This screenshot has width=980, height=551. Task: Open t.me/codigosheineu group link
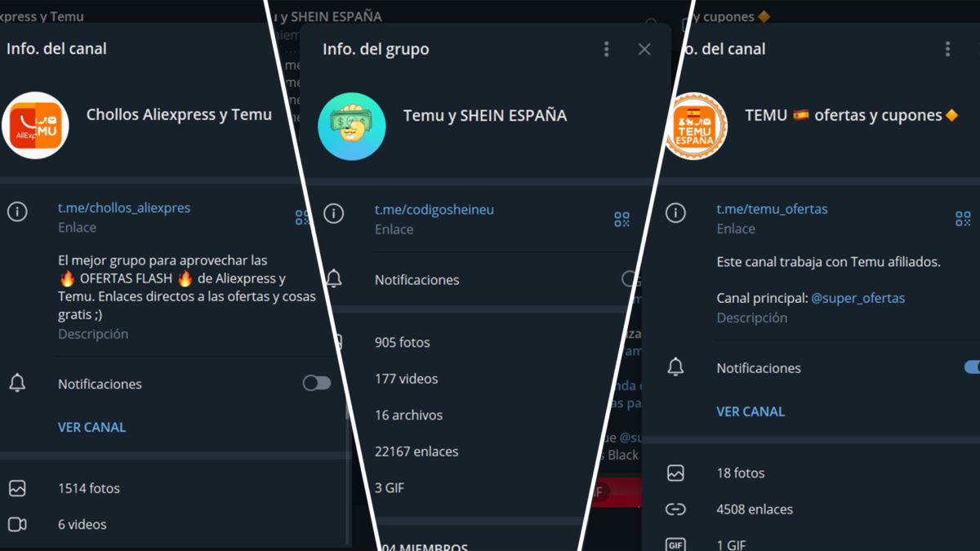[434, 210]
